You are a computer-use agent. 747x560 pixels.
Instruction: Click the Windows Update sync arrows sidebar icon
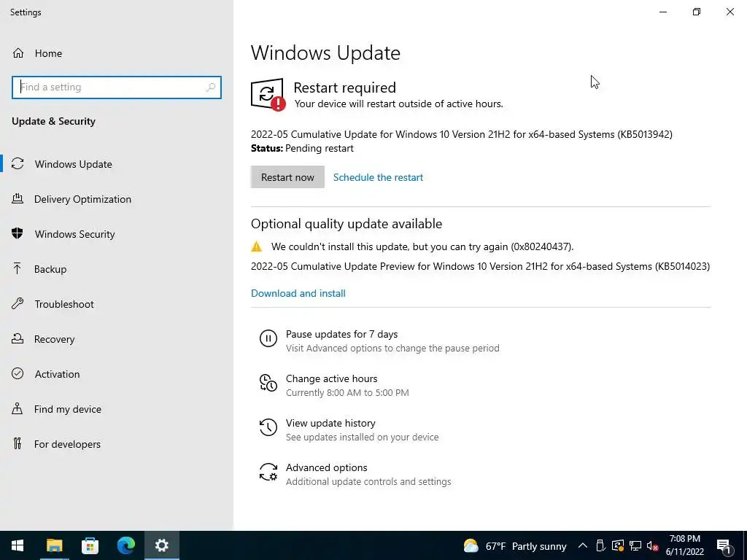click(x=18, y=164)
